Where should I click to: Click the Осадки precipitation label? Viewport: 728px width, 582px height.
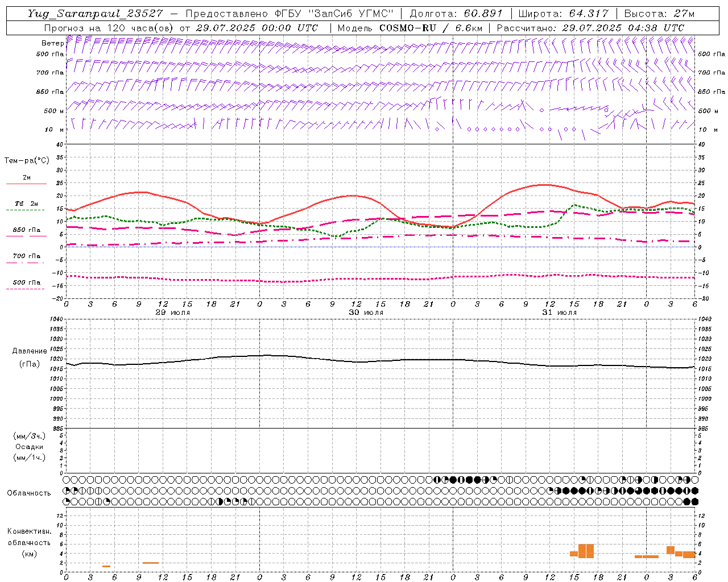click(x=30, y=447)
